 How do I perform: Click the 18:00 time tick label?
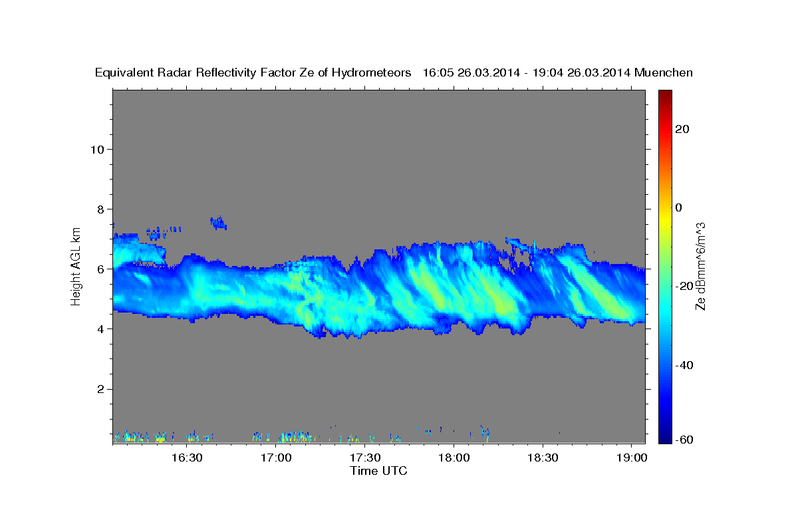[454, 458]
